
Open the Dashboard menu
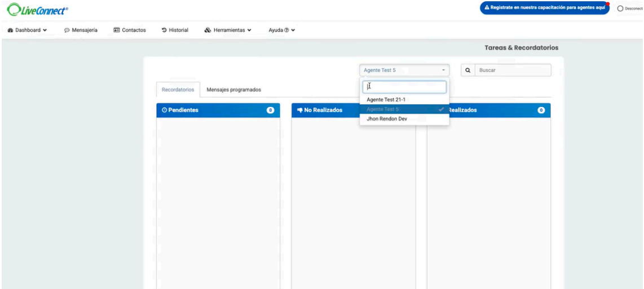tap(27, 30)
